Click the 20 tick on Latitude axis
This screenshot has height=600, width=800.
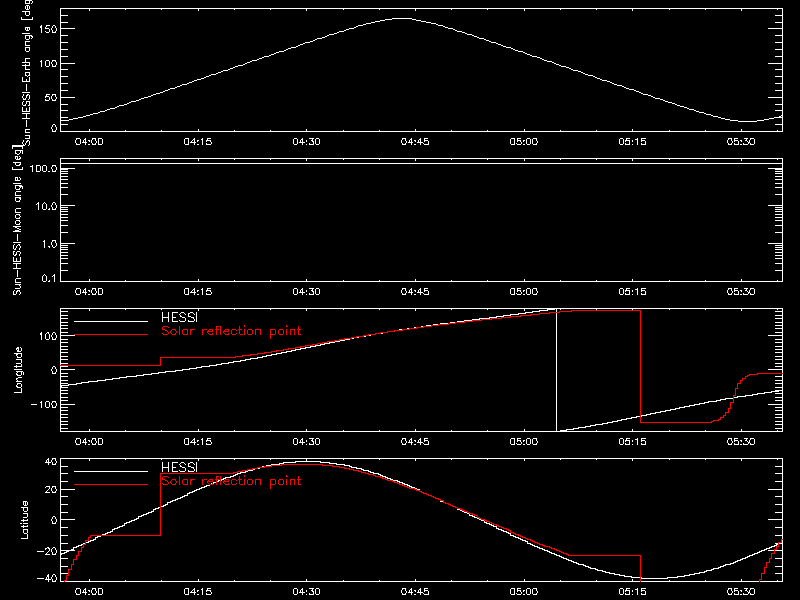tap(52, 490)
